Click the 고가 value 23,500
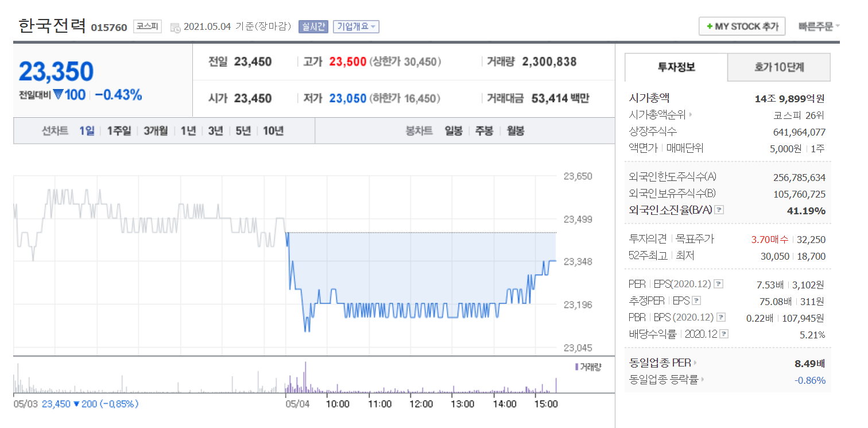The height and width of the screenshot is (428, 868). pos(348,61)
